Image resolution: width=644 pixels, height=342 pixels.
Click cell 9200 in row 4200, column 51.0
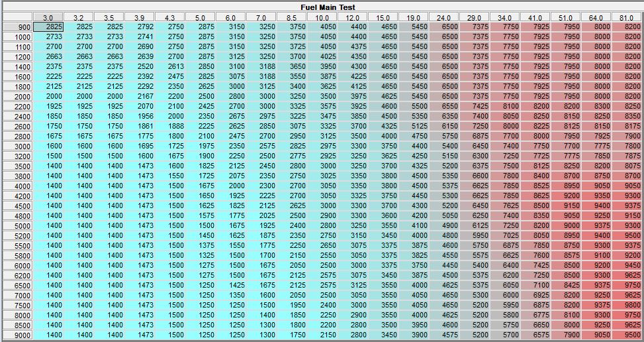(565, 196)
